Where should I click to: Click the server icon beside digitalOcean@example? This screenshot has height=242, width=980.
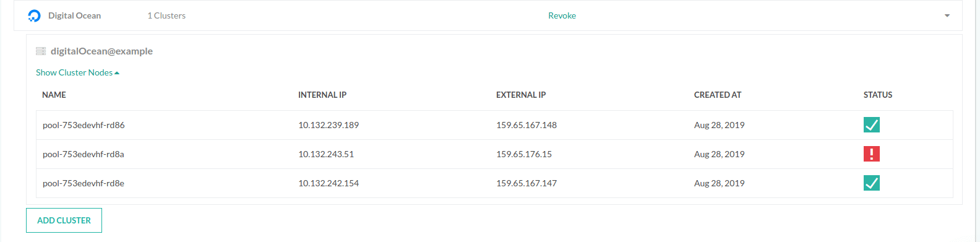41,51
